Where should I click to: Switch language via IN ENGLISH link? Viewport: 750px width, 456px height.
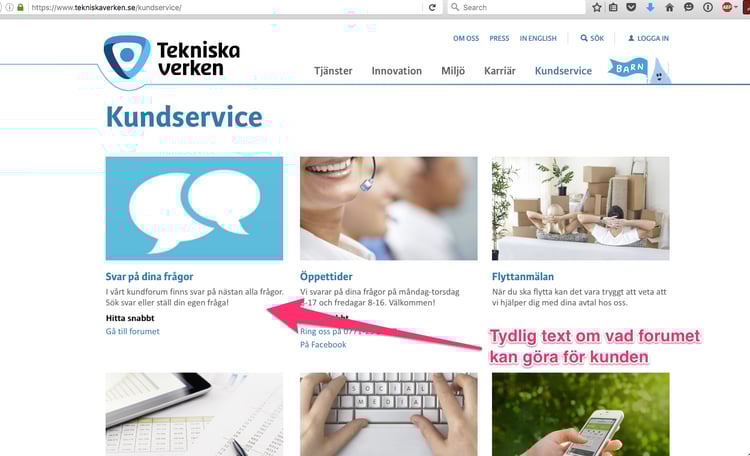pos(538,38)
